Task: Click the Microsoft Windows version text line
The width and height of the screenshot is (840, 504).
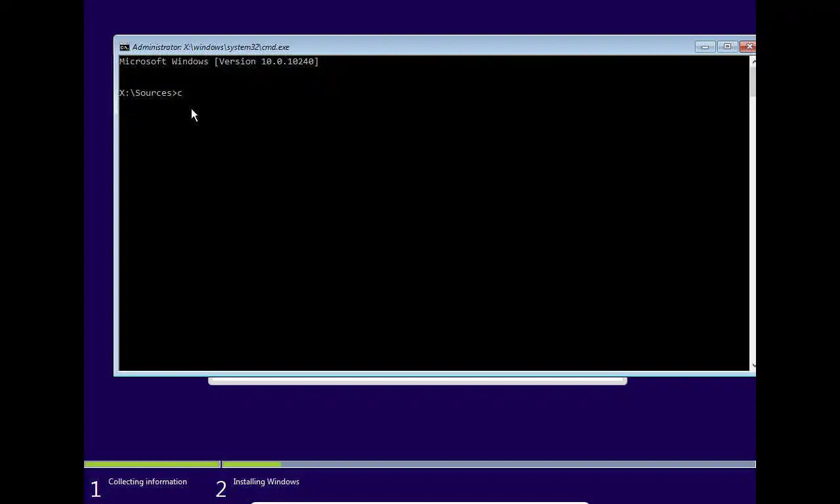Action: pos(219,62)
